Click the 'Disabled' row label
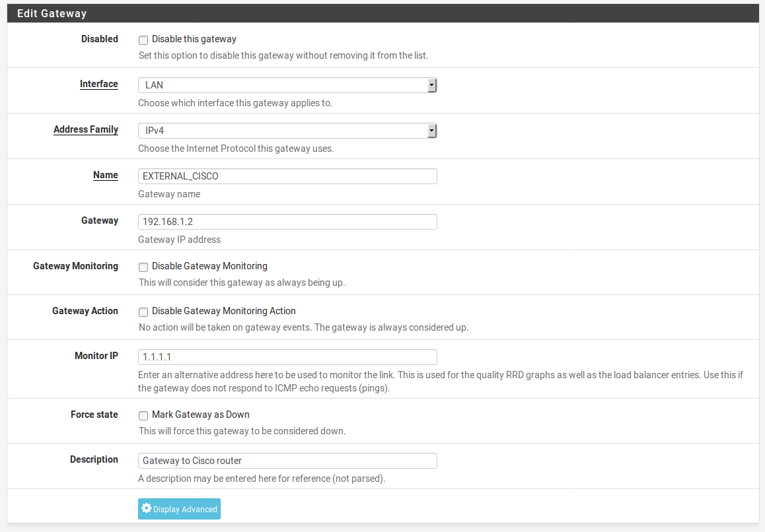The height and width of the screenshot is (532, 765). coord(100,39)
